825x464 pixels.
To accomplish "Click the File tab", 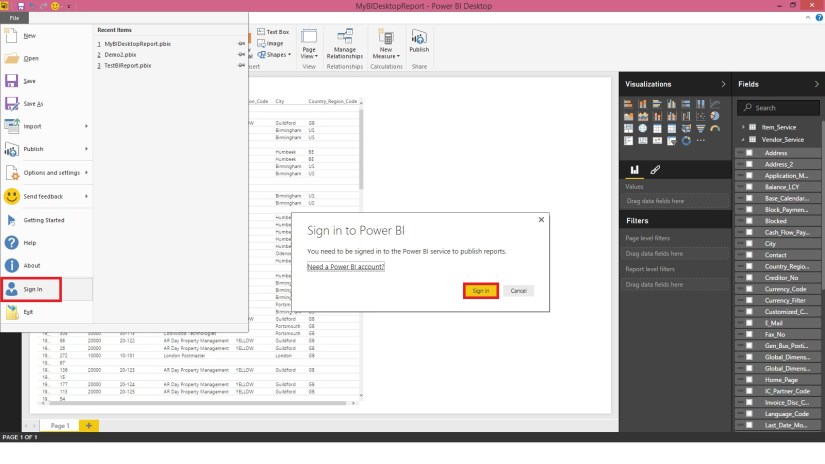I will coord(14,18).
